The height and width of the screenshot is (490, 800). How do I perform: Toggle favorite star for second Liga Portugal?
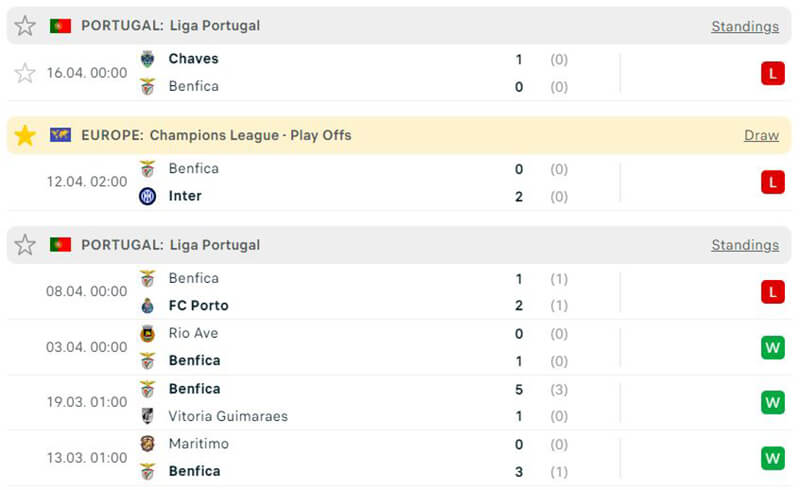[25, 245]
